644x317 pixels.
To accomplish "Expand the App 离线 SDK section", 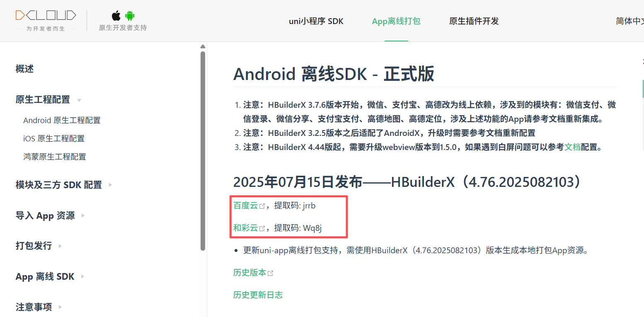I will tap(82, 277).
